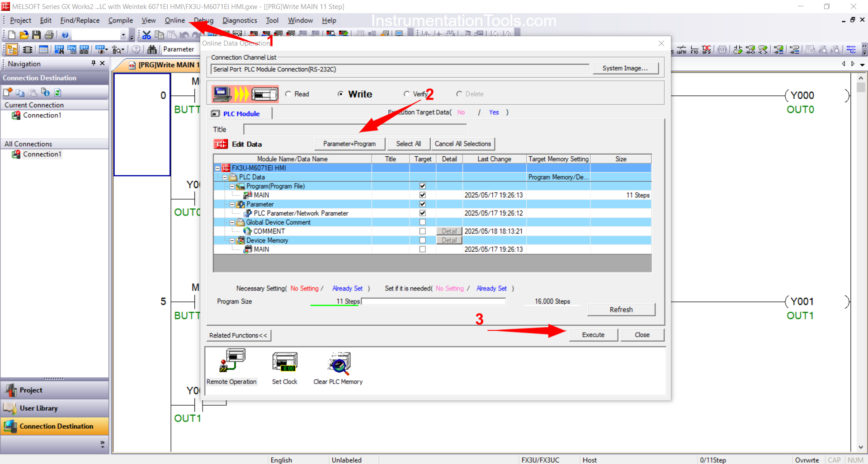Click the Save floppy disk icon
The width and height of the screenshot is (868, 464).
pos(37,35)
